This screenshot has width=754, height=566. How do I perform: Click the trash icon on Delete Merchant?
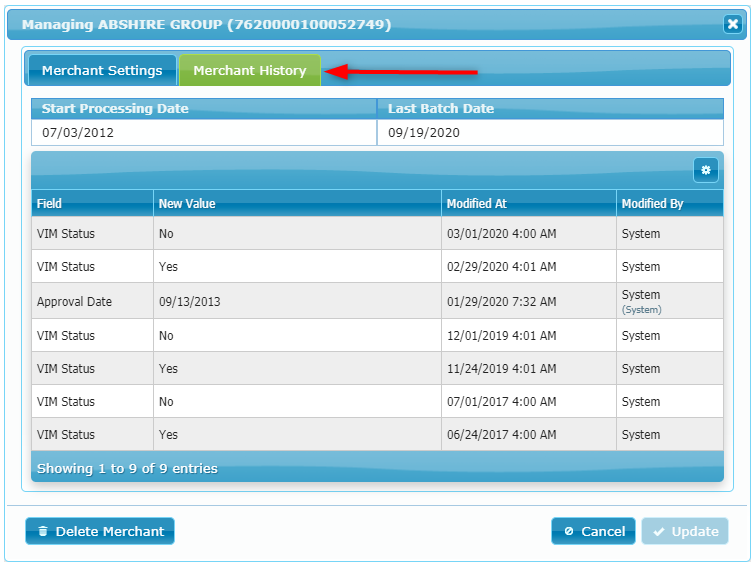point(43,531)
